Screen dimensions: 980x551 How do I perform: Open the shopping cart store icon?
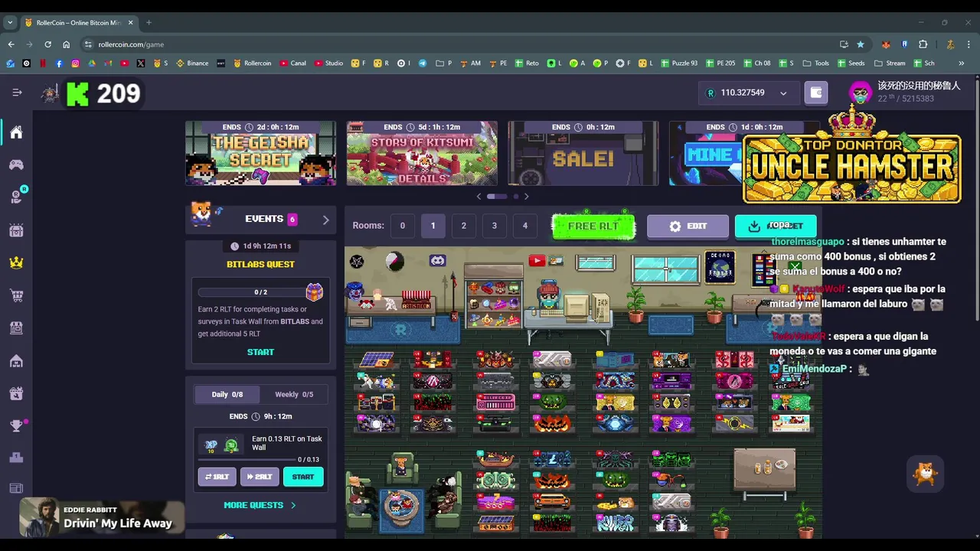(x=16, y=295)
